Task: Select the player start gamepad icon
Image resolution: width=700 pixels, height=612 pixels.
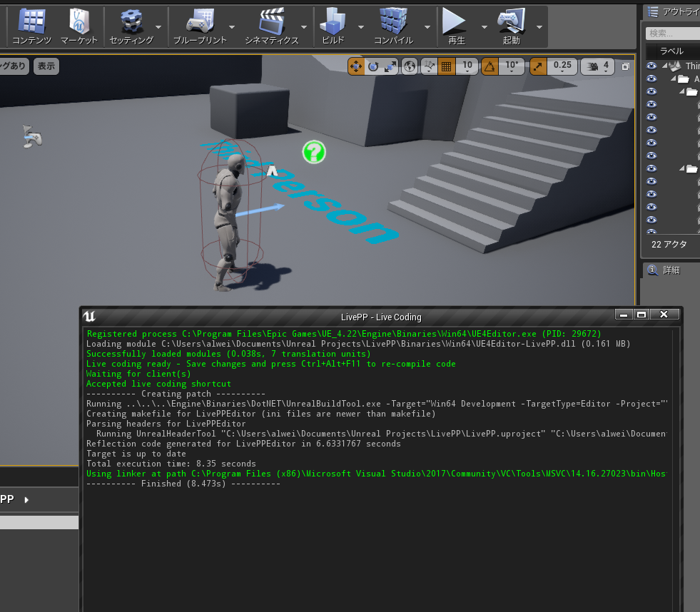Action: pyautogui.click(x=31, y=136)
